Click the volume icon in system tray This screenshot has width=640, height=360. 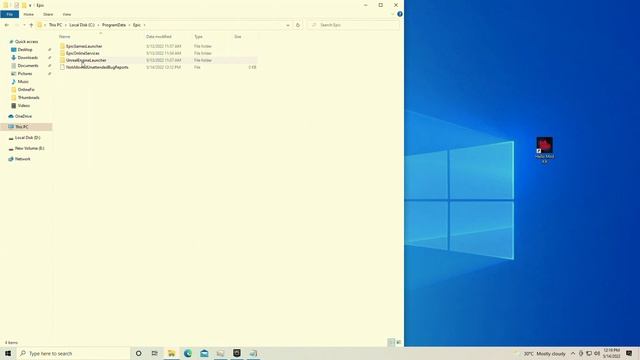tap(597, 353)
